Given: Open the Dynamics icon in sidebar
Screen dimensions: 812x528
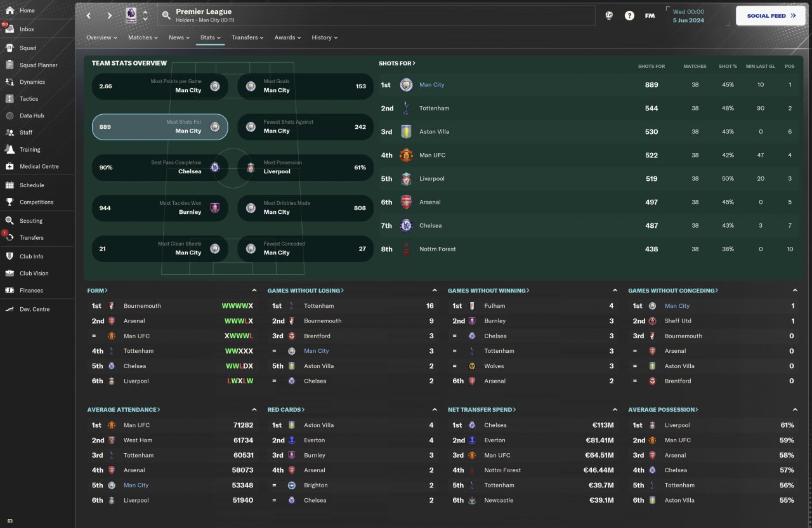Looking at the screenshot, I should pos(10,82).
